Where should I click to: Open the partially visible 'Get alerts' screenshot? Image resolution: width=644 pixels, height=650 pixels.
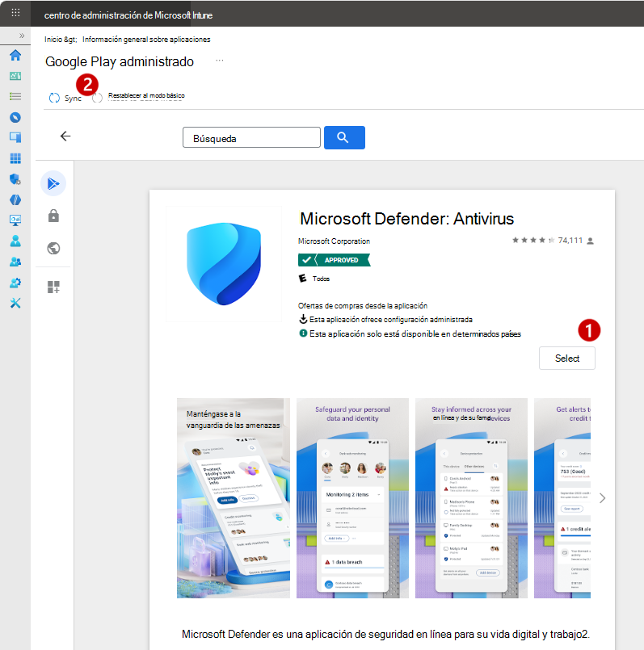[x=562, y=498]
